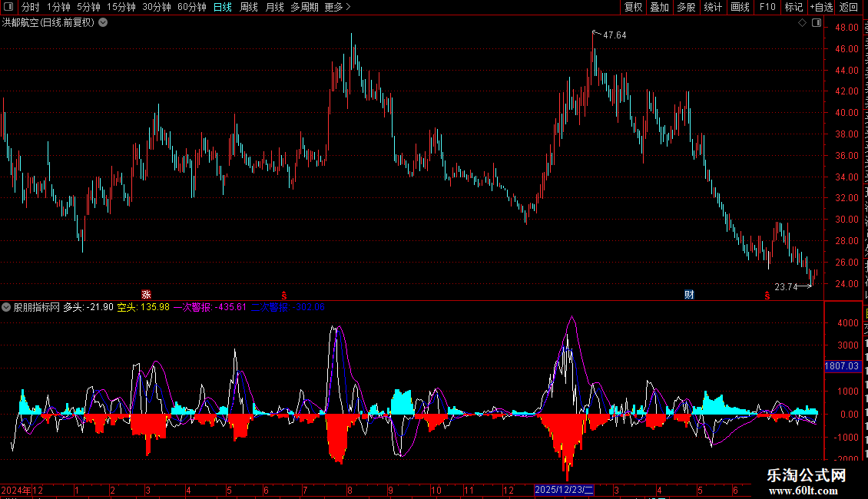
Task: Open the 洪都航空 chart settings round arrow
Action: tap(103, 23)
